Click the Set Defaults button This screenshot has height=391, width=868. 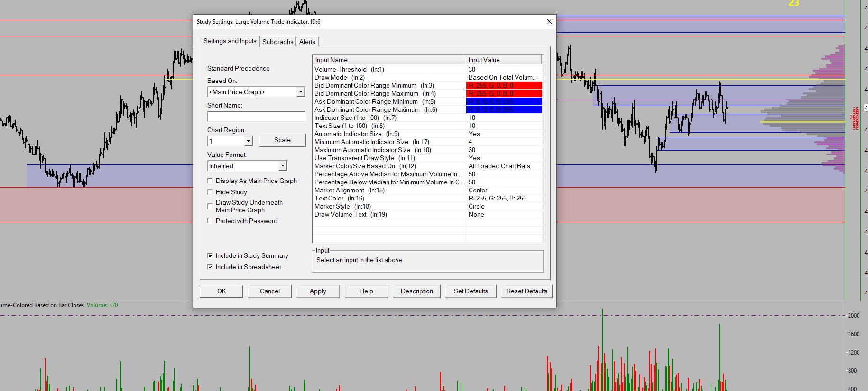click(x=471, y=291)
